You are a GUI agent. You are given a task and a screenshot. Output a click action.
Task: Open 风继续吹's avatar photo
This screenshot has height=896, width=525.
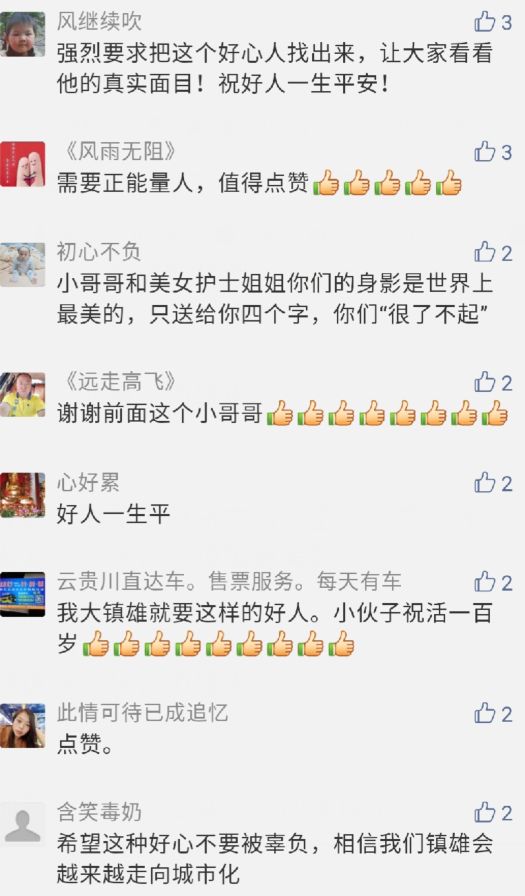[x=22, y=34]
